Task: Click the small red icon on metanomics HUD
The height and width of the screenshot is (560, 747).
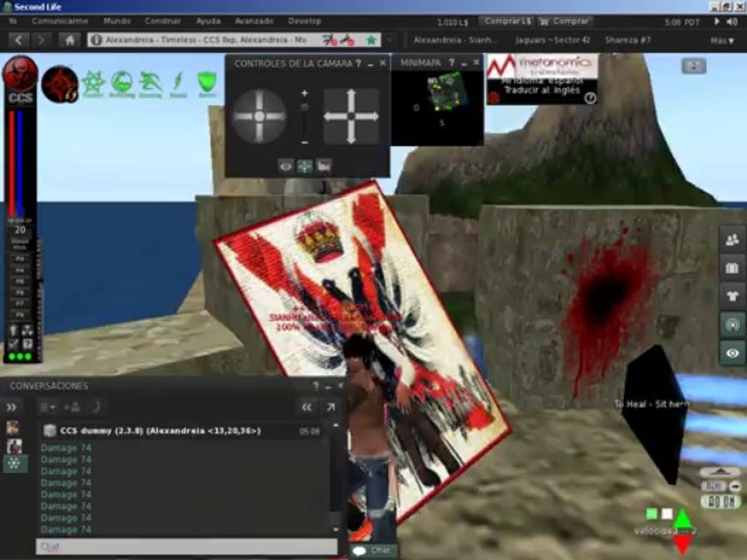Action: pyautogui.click(x=493, y=98)
